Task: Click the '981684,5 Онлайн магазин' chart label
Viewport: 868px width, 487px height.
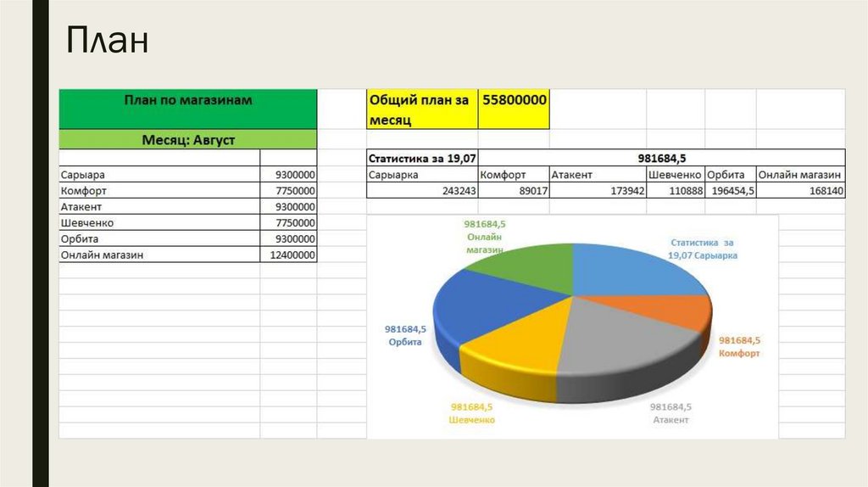Action: (x=484, y=237)
